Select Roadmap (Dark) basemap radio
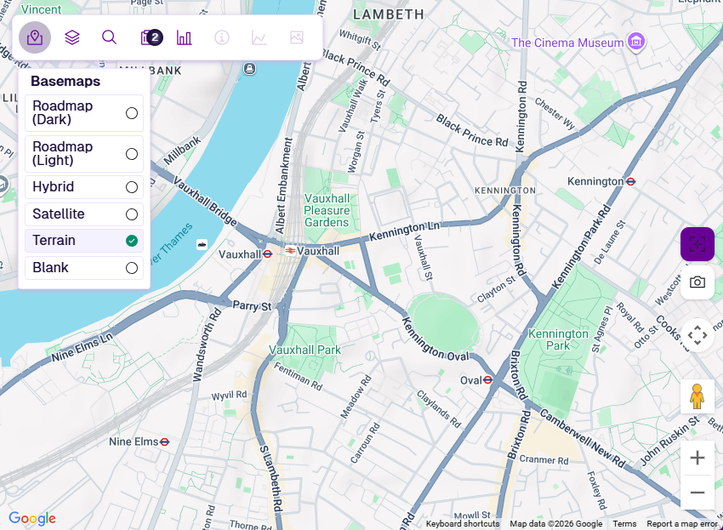The image size is (723, 530). point(131,113)
